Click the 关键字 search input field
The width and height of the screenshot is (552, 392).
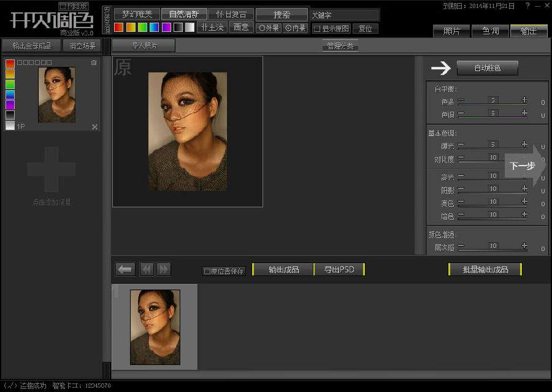click(343, 15)
